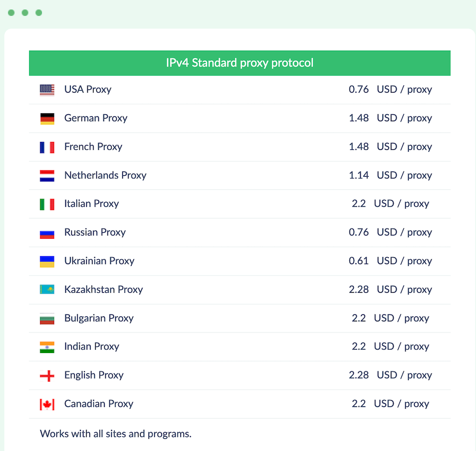Click the USA flag icon
Image resolution: width=476 pixels, height=451 pixels.
coord(47,90)
